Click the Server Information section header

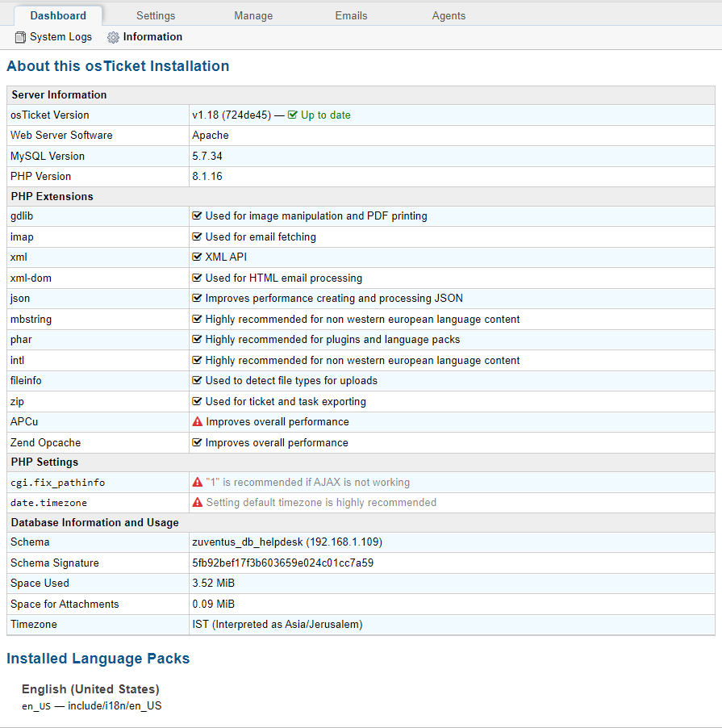59,94
